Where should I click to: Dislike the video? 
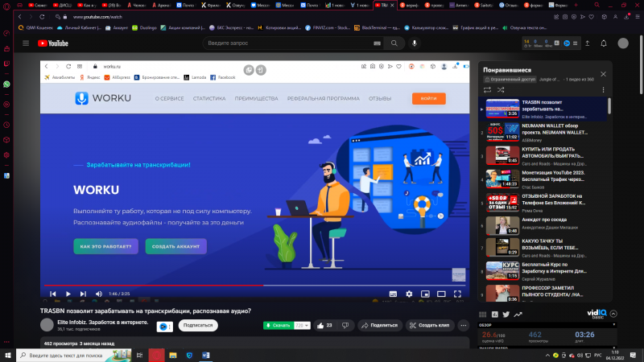click(345, 325)
